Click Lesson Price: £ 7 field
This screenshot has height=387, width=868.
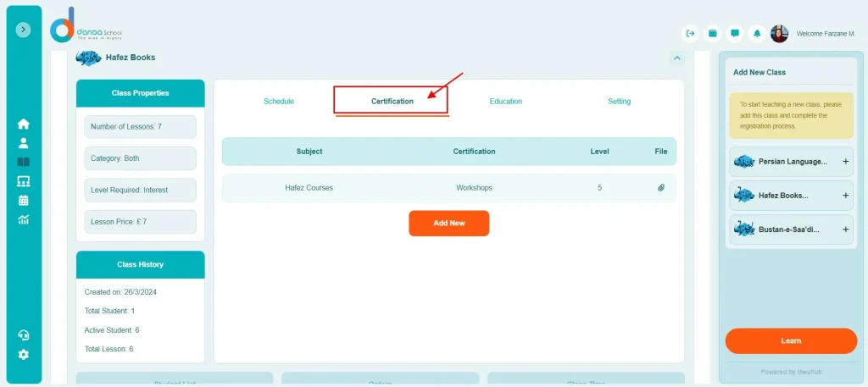140,222
